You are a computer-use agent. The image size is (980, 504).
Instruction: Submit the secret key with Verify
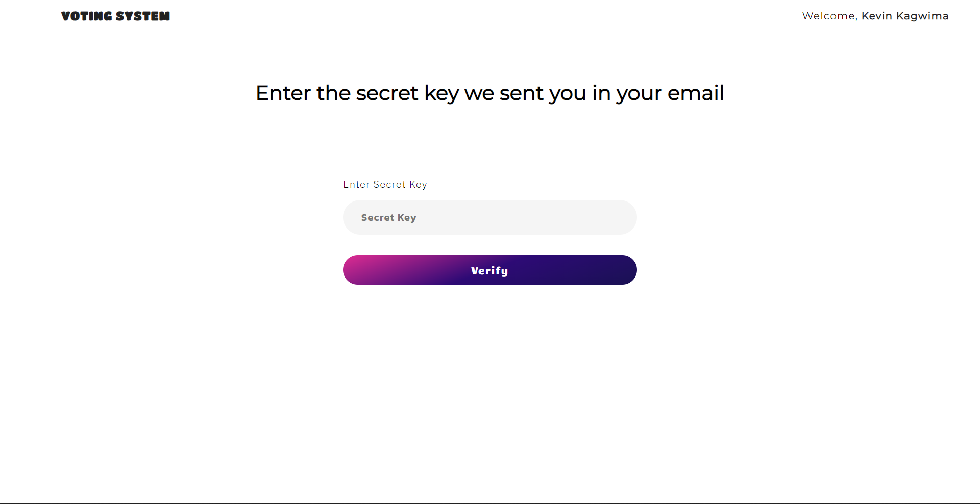tap(489, 270)
